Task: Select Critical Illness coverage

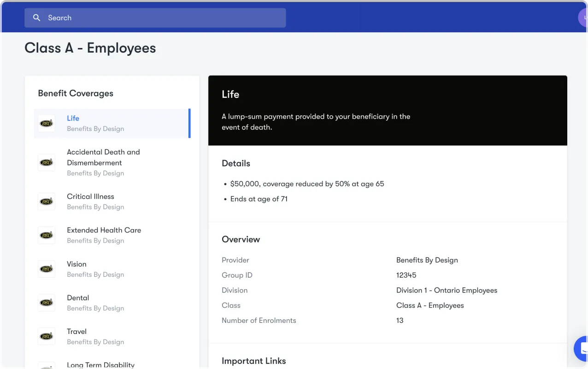Action: coord(112,202)
